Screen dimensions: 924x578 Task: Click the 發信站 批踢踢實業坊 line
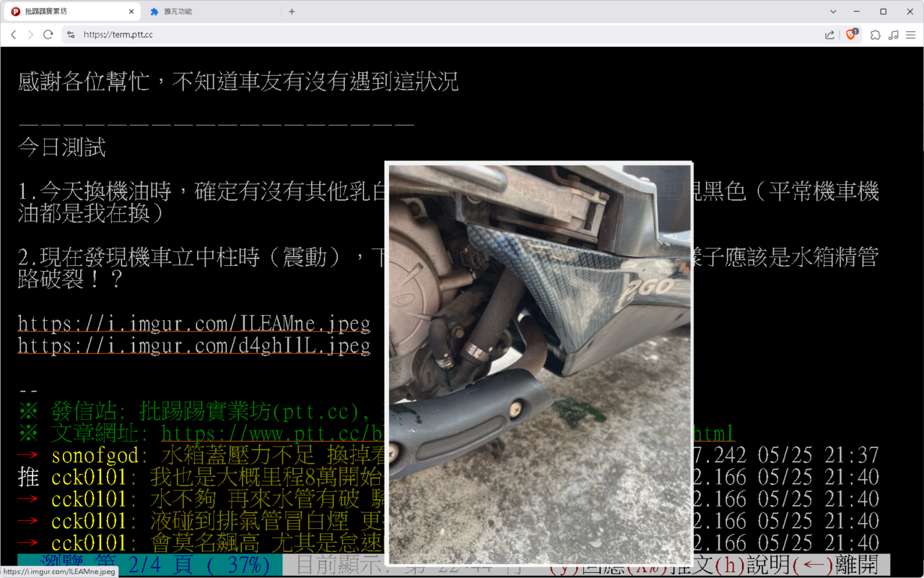pos(202,412)
